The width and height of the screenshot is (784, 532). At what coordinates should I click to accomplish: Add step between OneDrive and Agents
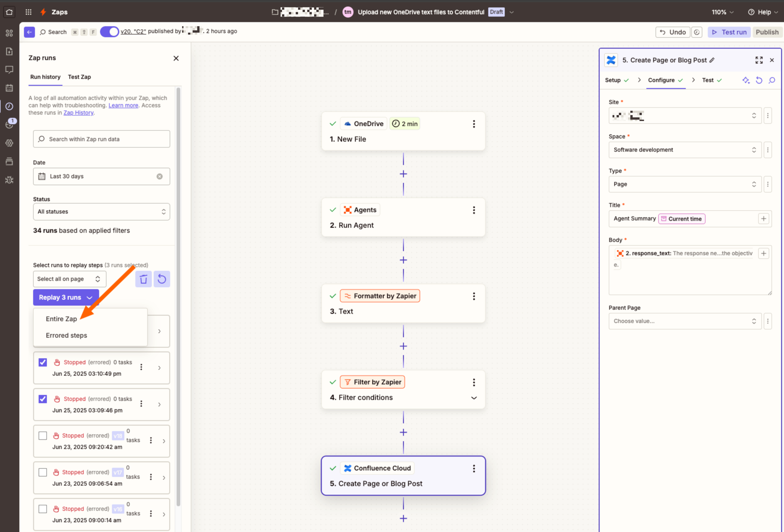[403, 174]
